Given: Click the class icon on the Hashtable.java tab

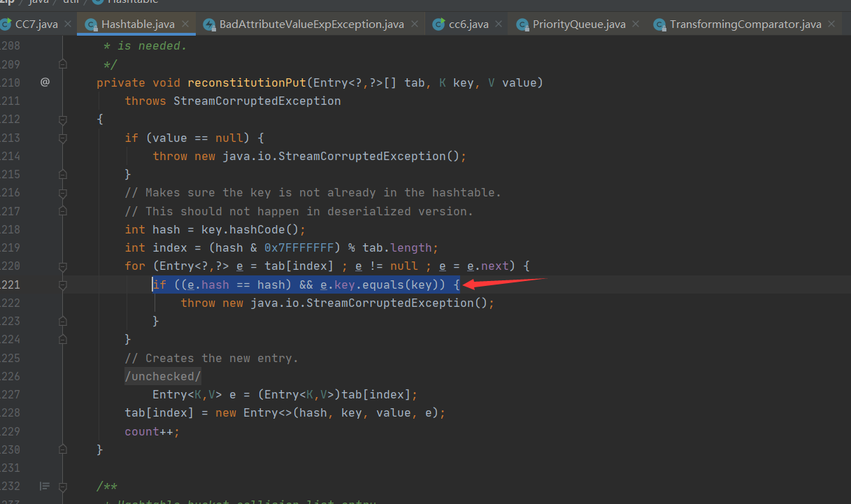Looking at the screenshot, I should point(90,24).
